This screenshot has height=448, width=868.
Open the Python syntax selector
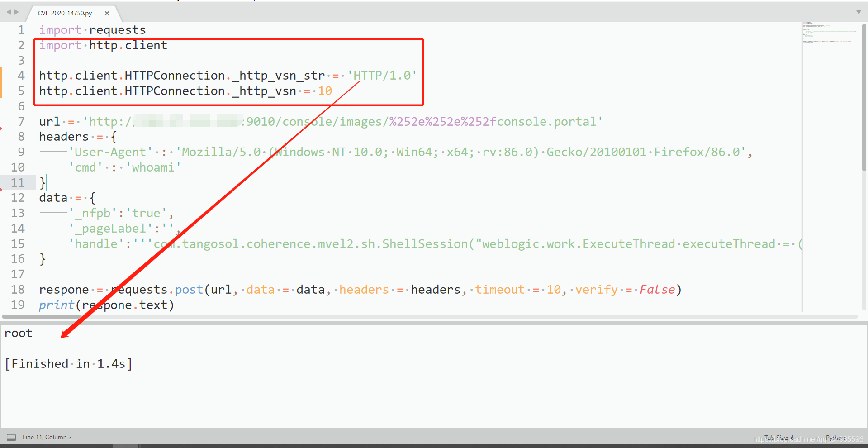(x=835, y=438)
